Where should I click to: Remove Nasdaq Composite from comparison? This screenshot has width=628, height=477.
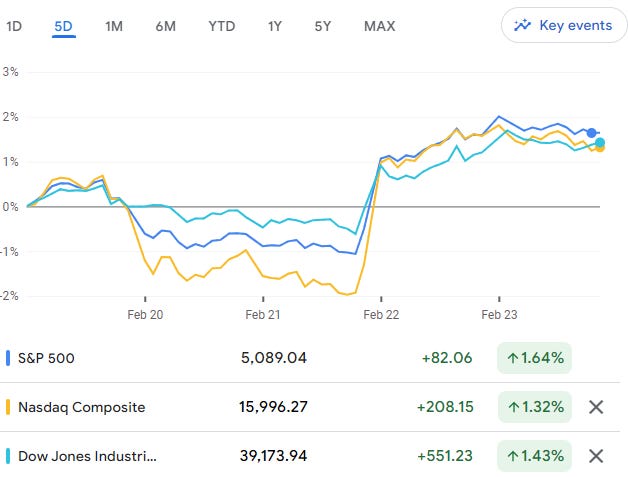[x=596, y=407]
